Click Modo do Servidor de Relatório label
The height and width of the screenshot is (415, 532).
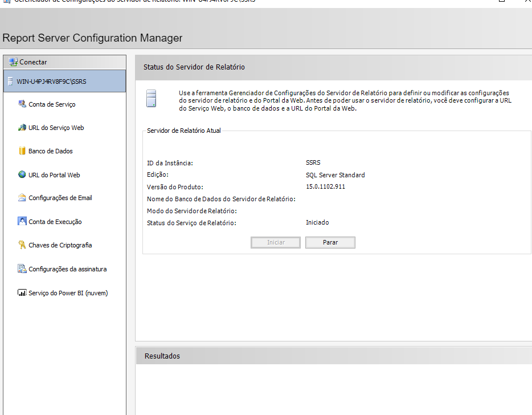(x=192, y=211)
